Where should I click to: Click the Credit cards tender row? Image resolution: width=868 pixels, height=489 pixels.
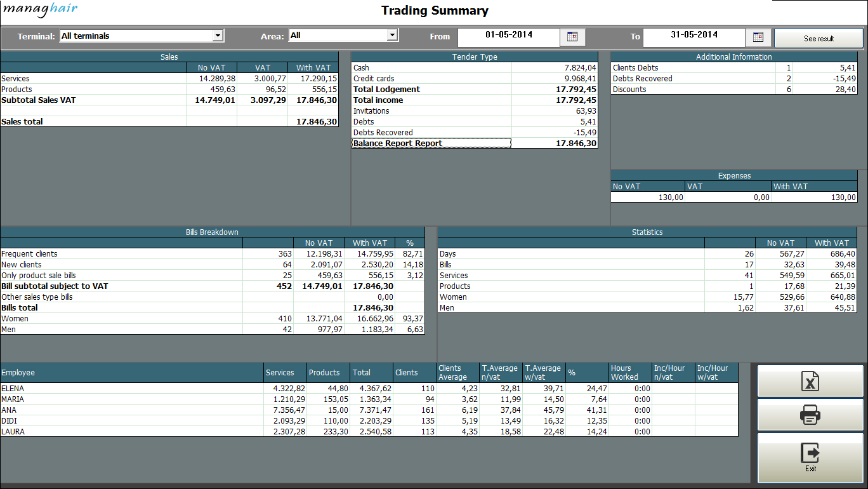point(431,79)
